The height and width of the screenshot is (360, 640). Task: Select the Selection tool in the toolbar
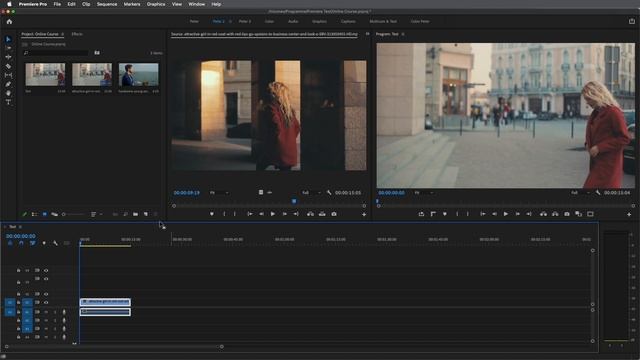(8, 39)
